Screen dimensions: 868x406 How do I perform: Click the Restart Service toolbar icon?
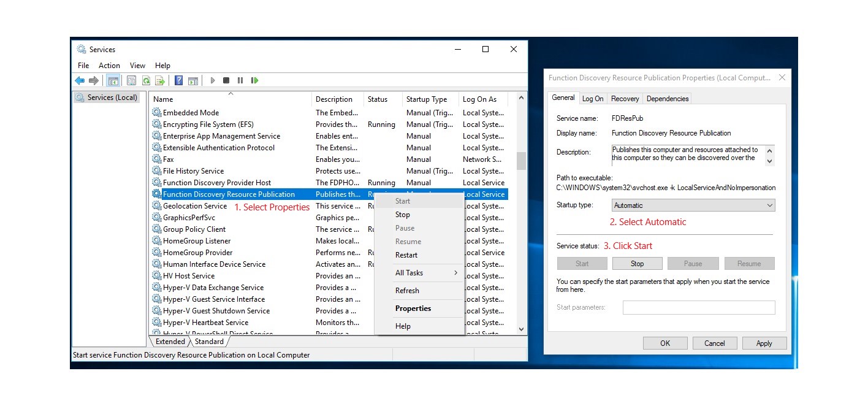click(x=254, y=80)
